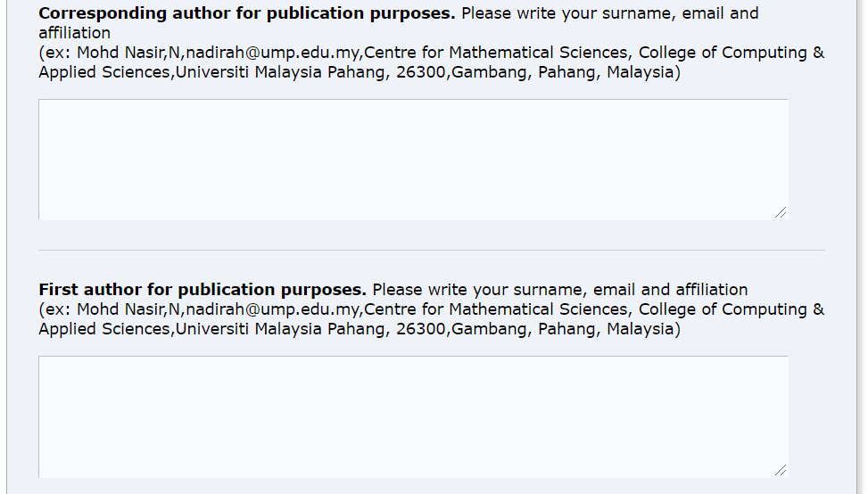Viewport: 868px width, 494px height.
Task: Click the bold 'First author for publication purposes' label
Action: [x=203, y=290]
